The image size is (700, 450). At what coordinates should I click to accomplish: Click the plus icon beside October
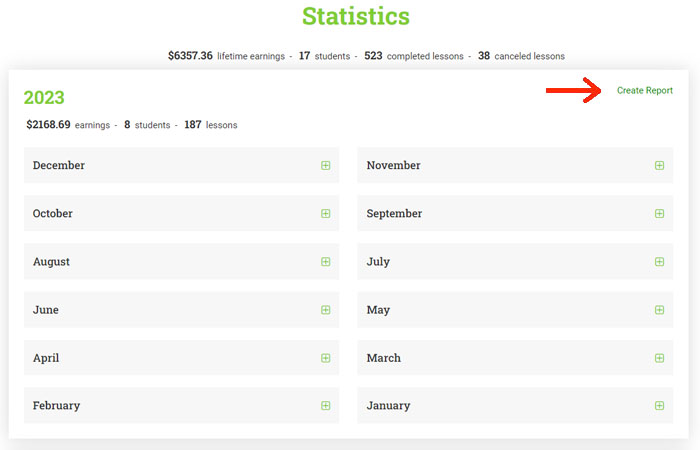[325, 214]
